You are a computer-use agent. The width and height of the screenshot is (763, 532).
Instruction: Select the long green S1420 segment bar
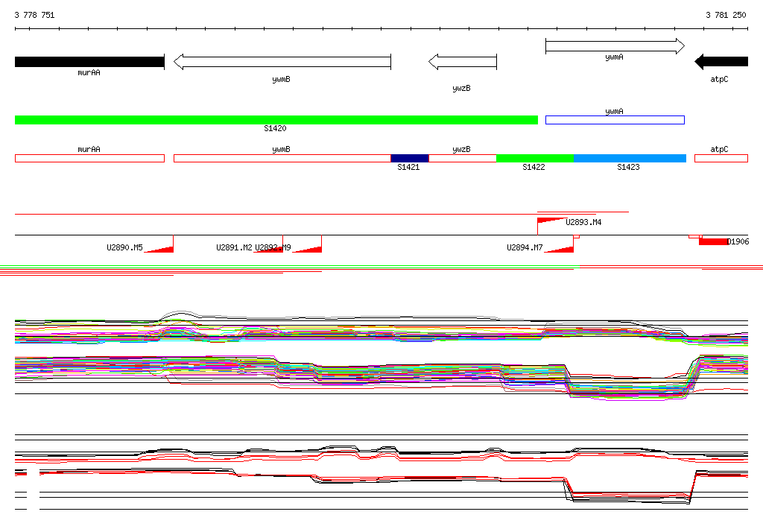[x=276, y=120]
